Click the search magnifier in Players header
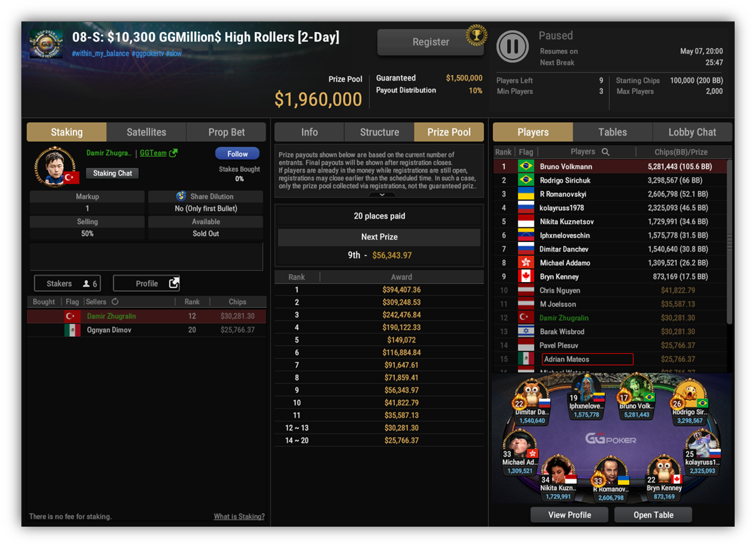 tap(606, 152)
